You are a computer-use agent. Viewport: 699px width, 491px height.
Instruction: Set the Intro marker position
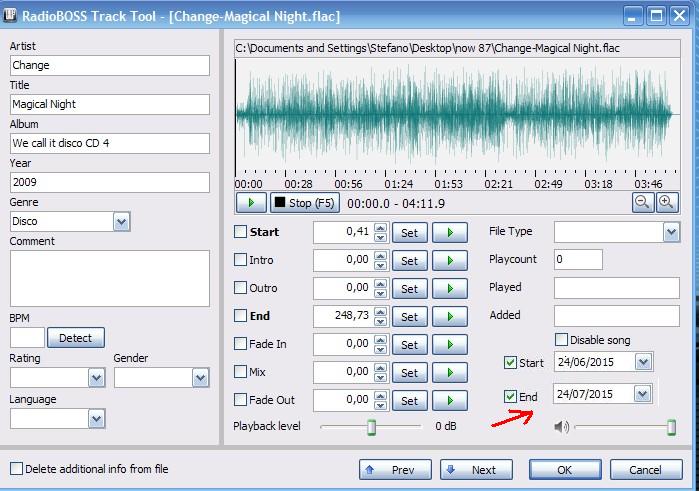pyautogui.click(x=410, y=260)
